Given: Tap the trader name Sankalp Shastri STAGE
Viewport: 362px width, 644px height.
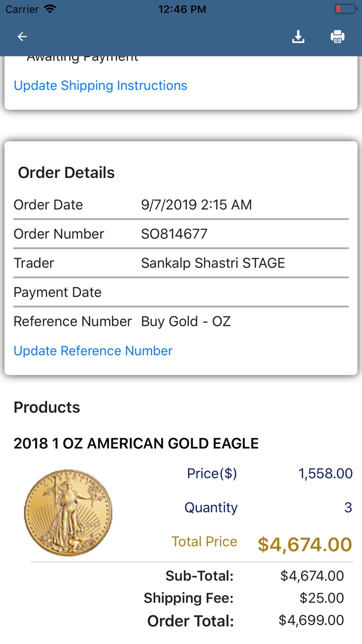Looking at the screenshot, I should tap(213, 263).
